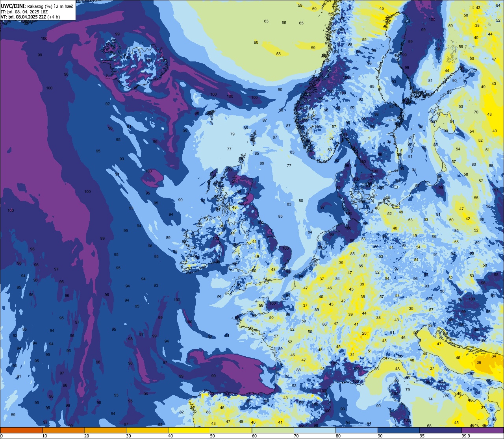This screenshot has height=439, width=504.
Task: Click the valid time 'VT: þri. 08.04.2025 22Z (+4 h)'
Action: click(x=30, y=17)
